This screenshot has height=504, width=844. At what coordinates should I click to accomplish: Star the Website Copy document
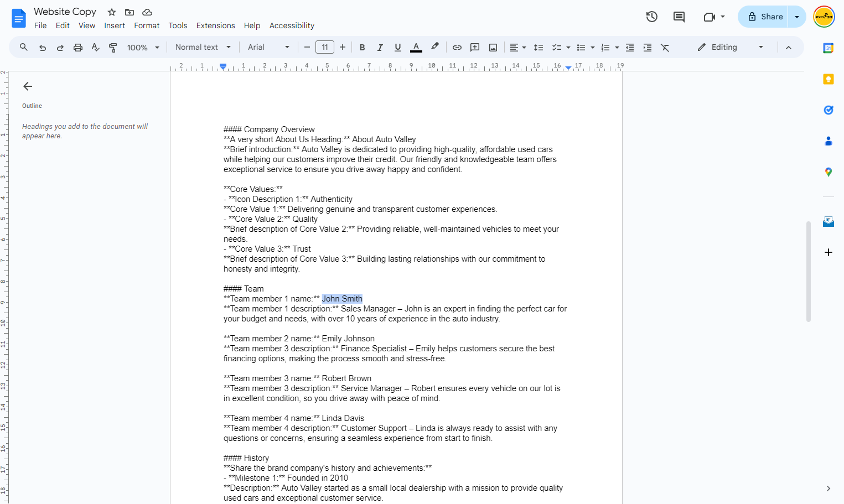point(112,12)
